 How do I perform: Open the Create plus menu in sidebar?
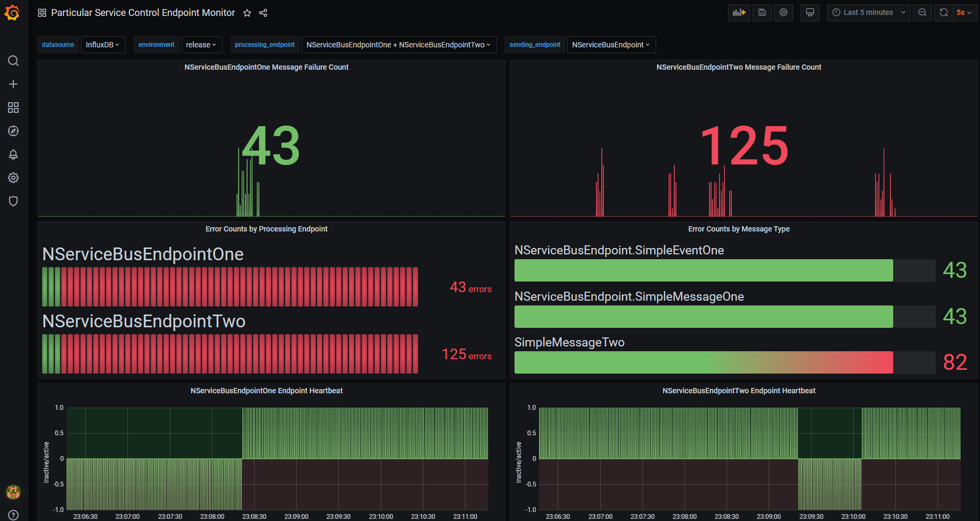point(13,84)
